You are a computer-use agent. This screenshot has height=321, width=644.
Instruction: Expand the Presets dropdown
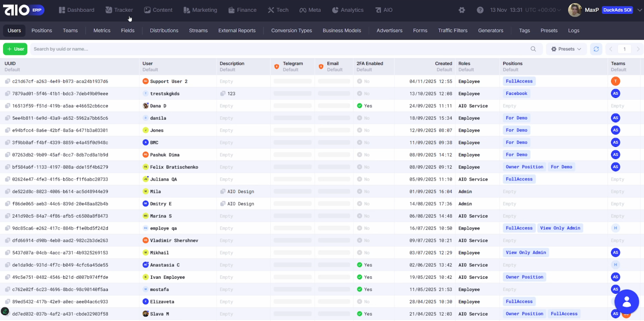(x=566, y=49)
